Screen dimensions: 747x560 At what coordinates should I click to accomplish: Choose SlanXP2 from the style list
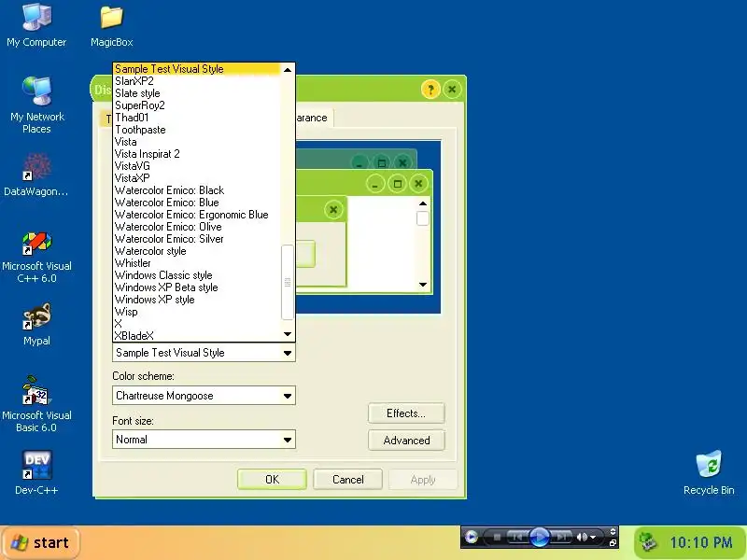pos(197,81)
